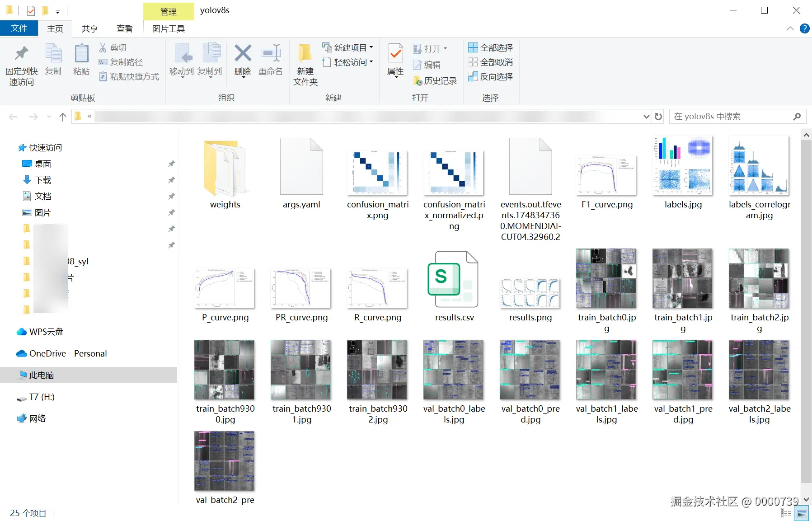Click the 历史记录 (History) icon
Screen dimensions: 812x521
click(x=417, y=81)
